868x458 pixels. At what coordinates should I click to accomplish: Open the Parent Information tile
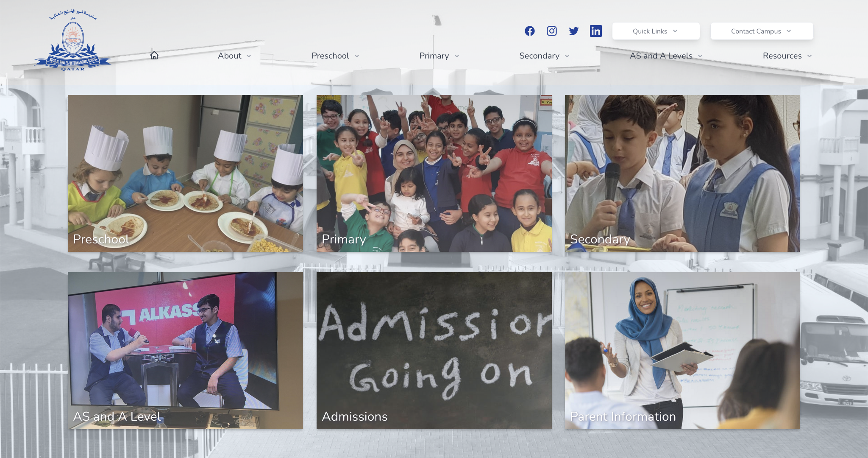[682, 350]
